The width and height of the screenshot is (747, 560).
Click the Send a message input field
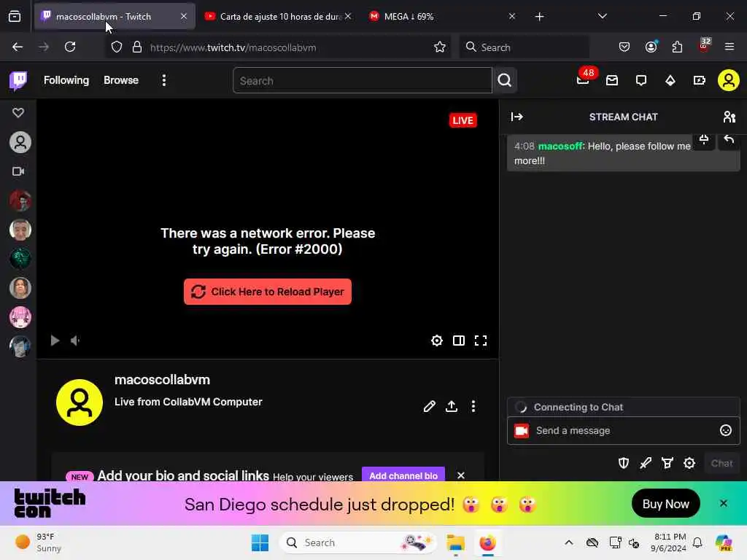pyautogui.click(x=623, y=430)
